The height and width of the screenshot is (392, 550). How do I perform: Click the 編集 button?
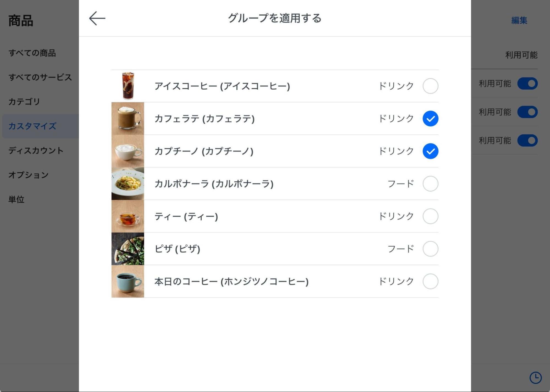pos(519,20)
